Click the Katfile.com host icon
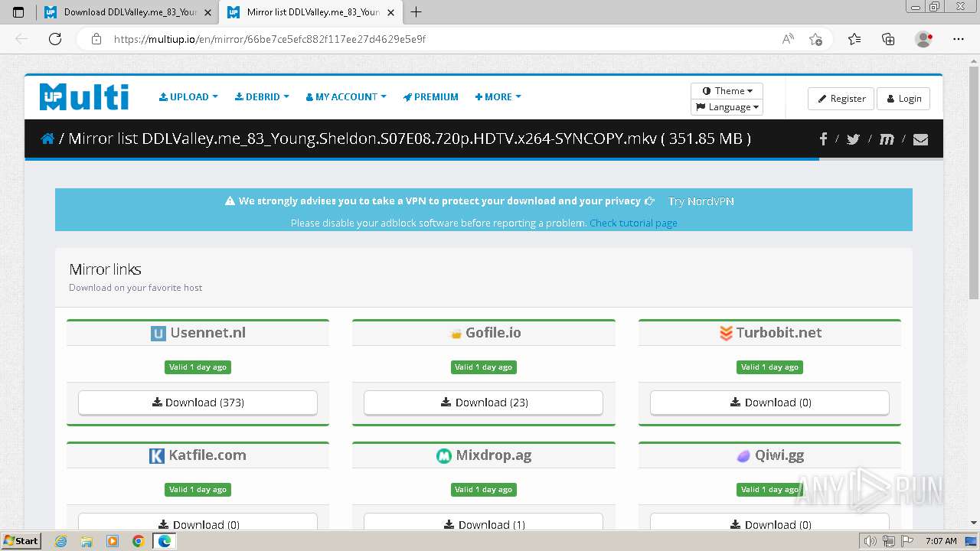Viewport: 980px width, 551px height. pos(156,455)
